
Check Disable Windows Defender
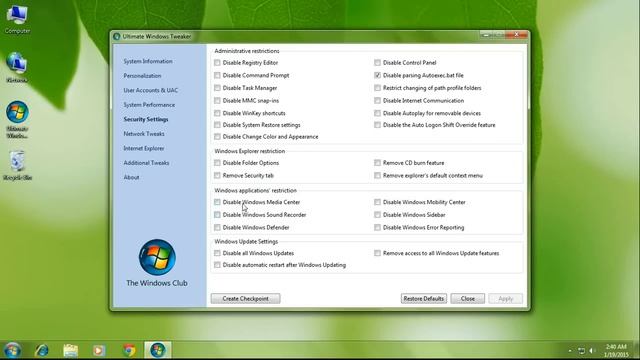pos(217,227)
